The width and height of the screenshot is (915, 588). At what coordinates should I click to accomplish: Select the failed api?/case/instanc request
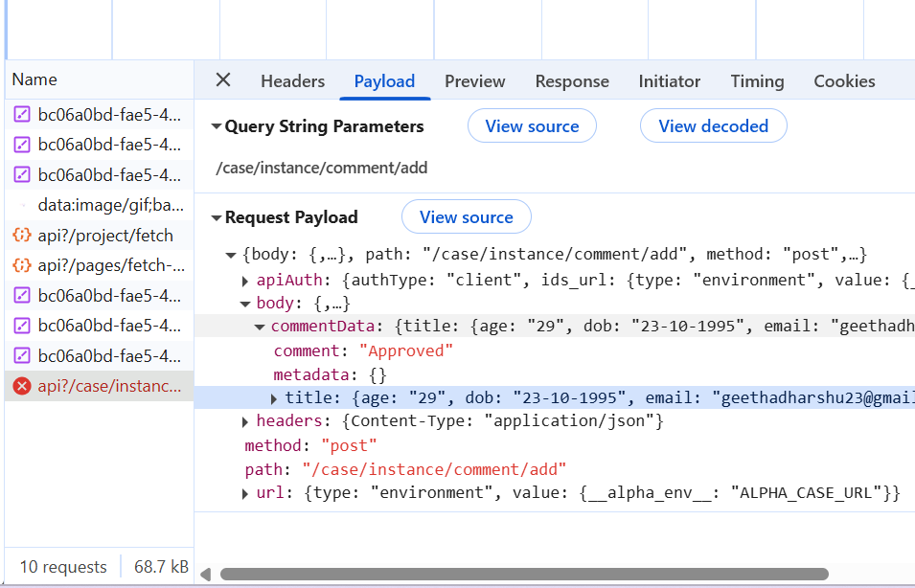click(x=100, y=386)
